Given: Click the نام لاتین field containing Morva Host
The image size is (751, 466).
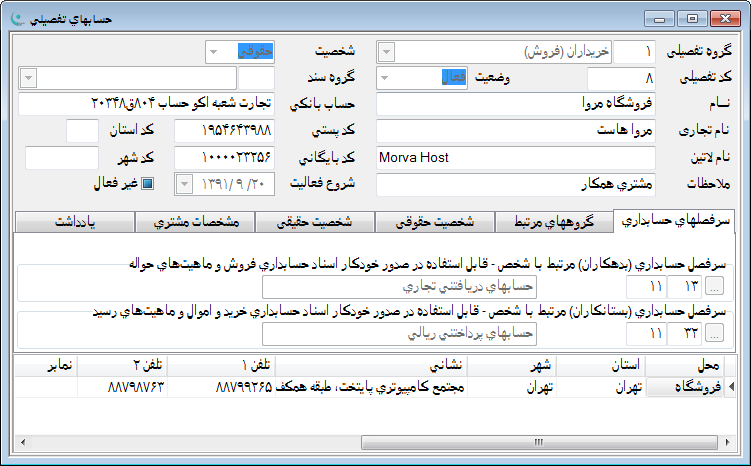Looking at the screenshot, I should (515, 158).
